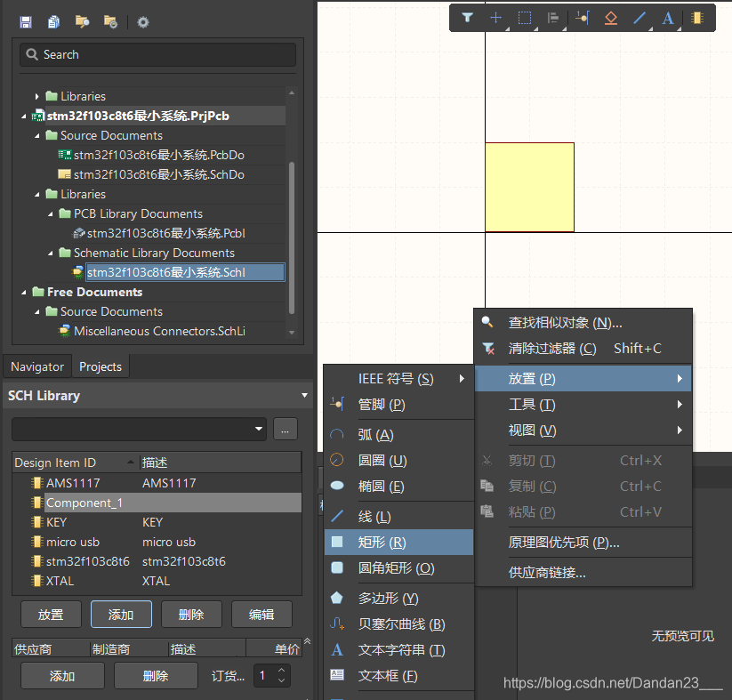732x700 pixels.
Task: Open the settings gear icon
Action: pos(141,21)
